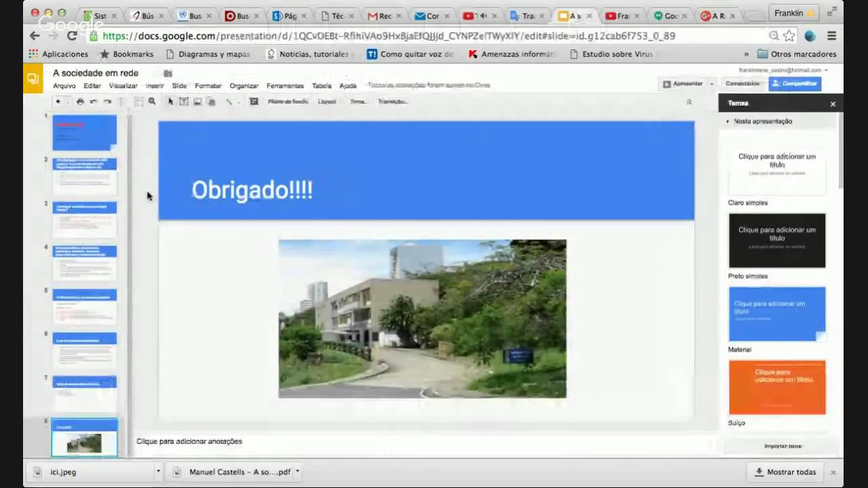868x488 pixels.
Task: Click the building photo on the slide
Action: pos(422,319)
